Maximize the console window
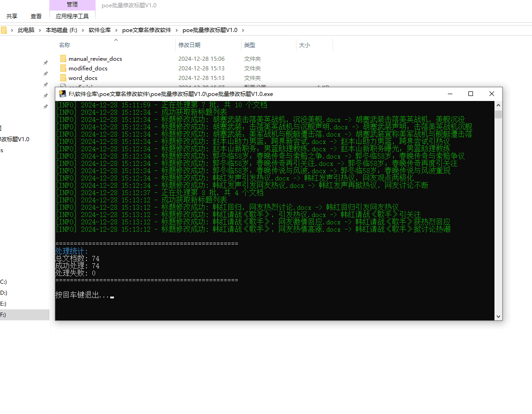 click(471, 94)
